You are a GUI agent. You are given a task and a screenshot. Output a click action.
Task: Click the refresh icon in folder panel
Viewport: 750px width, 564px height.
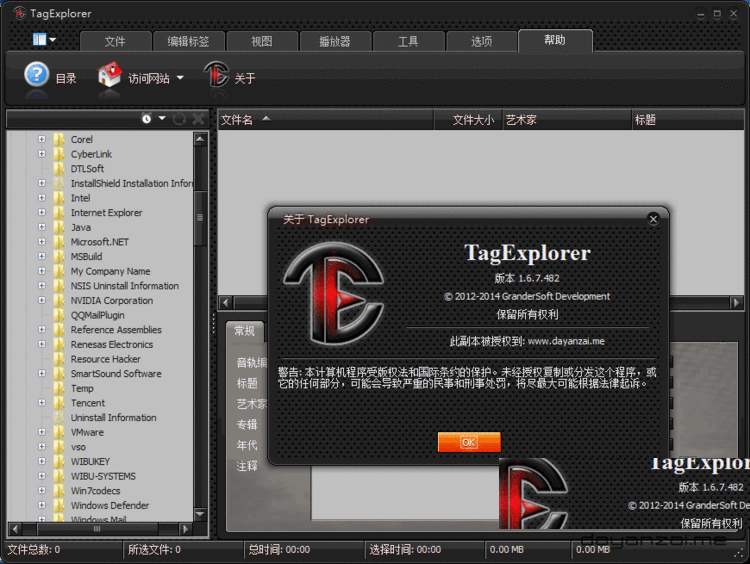(179, 119)
